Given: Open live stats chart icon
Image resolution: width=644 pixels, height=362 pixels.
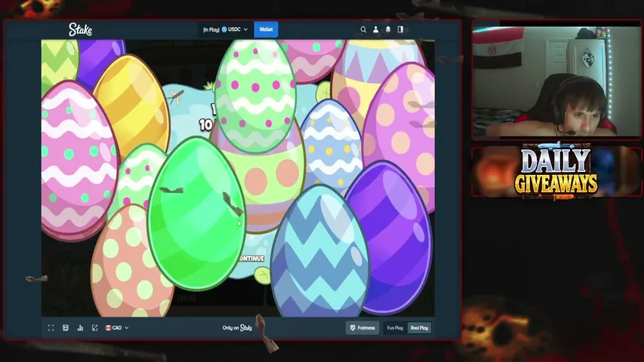Looking at the screenshot, I should [x=80, y=328].
